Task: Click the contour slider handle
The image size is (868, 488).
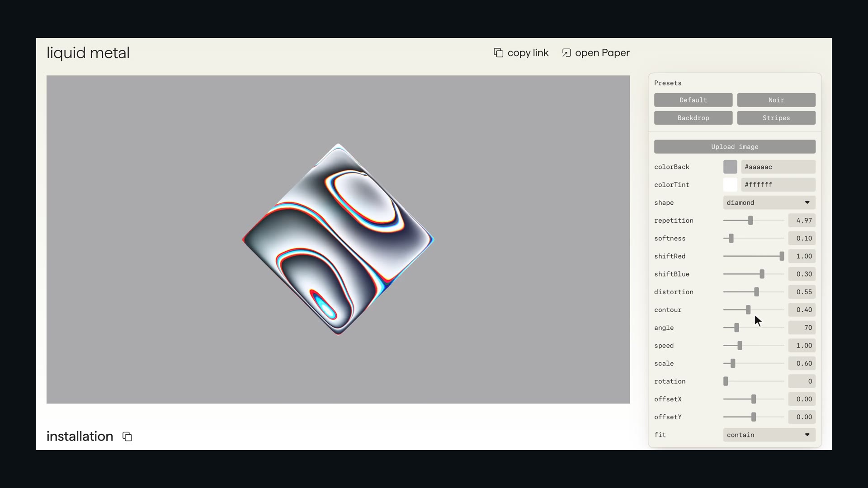Action: click(748, 310)
